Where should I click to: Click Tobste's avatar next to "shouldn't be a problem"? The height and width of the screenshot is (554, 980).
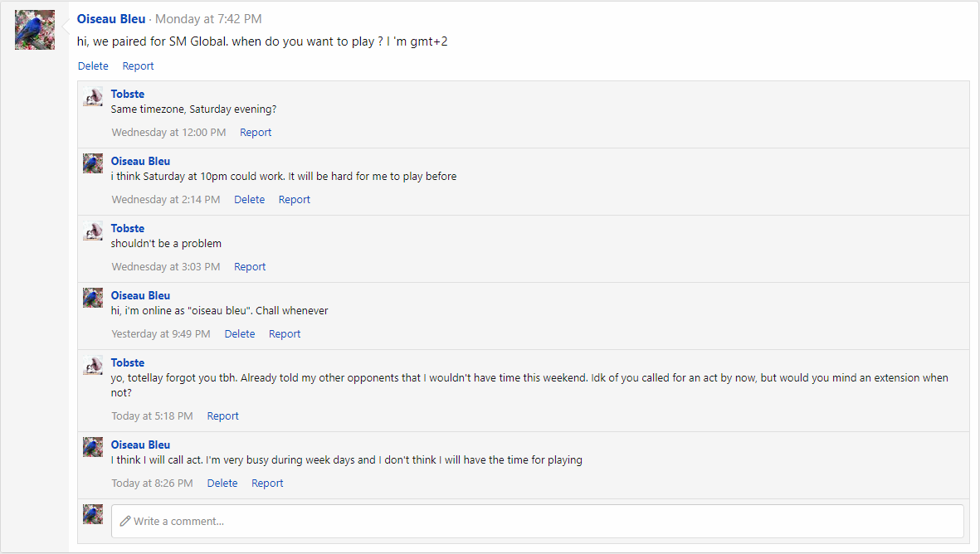pos(93,231)
